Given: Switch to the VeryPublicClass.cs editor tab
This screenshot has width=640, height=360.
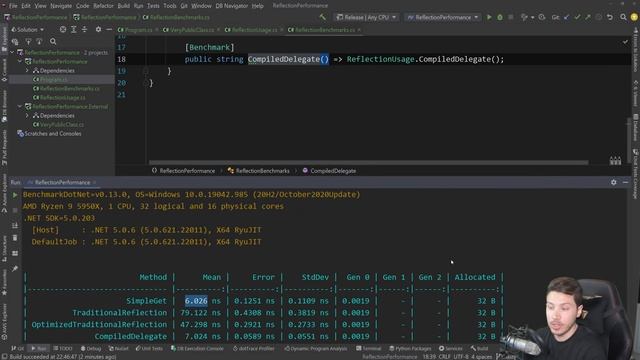Looking at the screenshot, I should tap(191, 30).
